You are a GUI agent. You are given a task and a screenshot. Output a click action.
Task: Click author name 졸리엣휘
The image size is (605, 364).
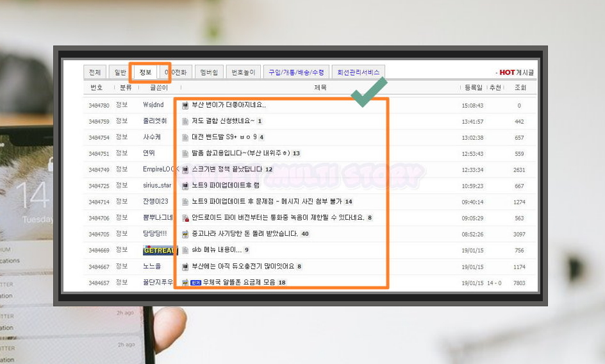tap(154, 121)
